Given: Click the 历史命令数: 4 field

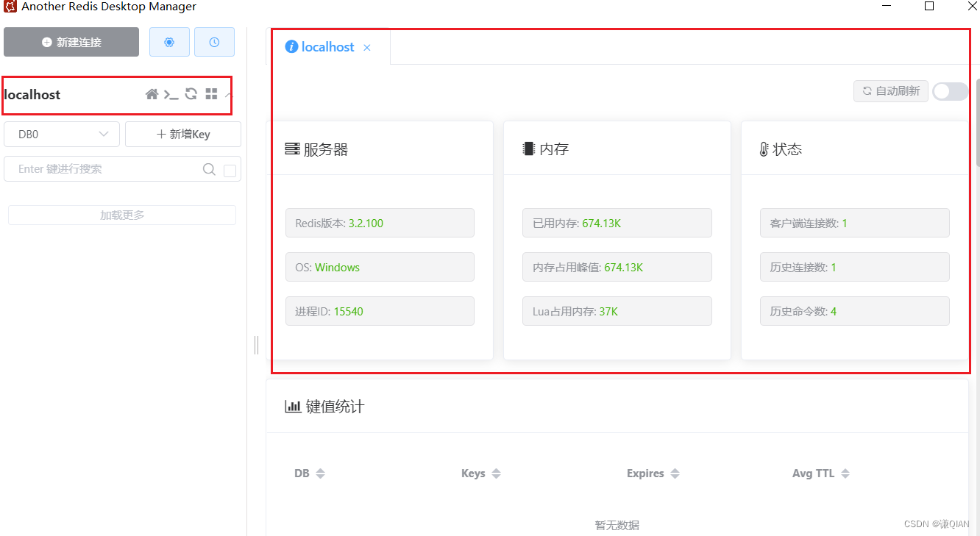Looking at the screenshot, I should click(x=855, y=311).
